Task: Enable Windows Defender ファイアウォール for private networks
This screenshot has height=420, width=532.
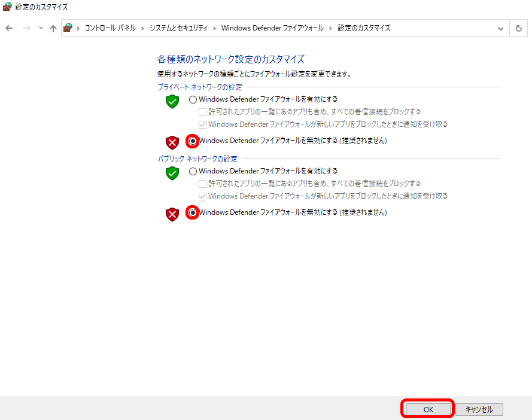Action: tap(193, 99)
